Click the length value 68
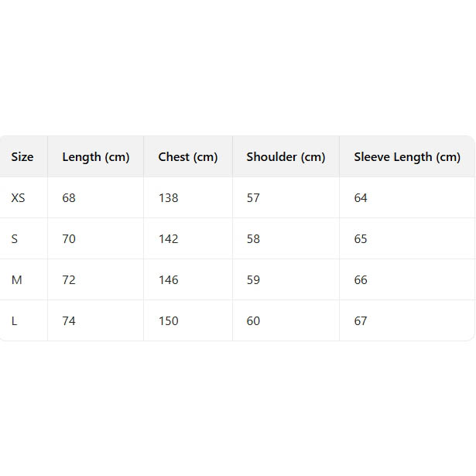 click(x=69, y=198)
